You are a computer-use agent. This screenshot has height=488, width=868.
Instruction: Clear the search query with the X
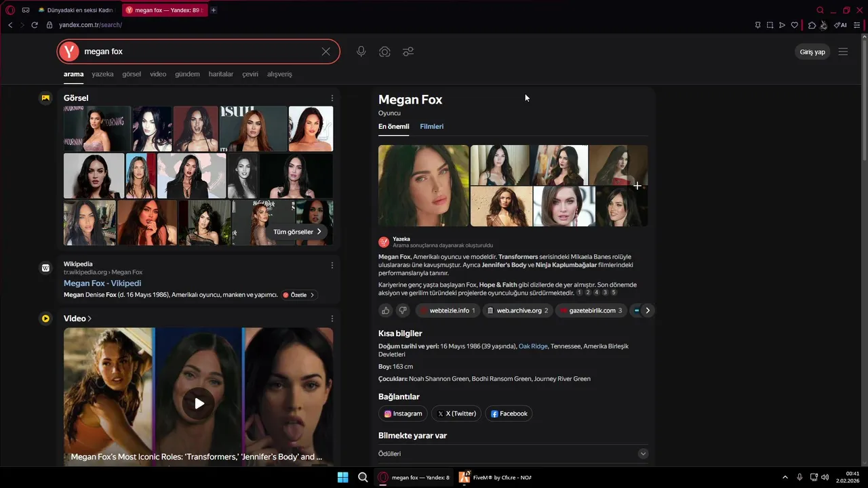325,52
